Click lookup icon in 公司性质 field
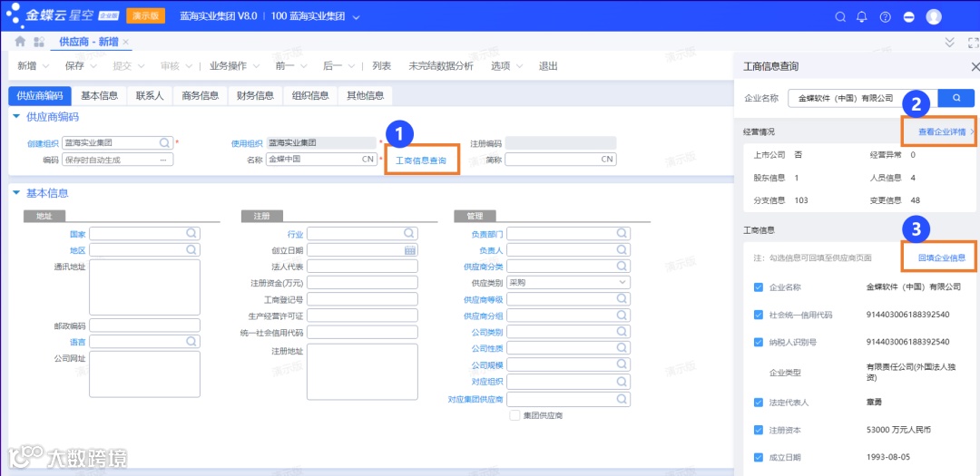This screenshot has width=980, height=476. click(x=622, y=348)
